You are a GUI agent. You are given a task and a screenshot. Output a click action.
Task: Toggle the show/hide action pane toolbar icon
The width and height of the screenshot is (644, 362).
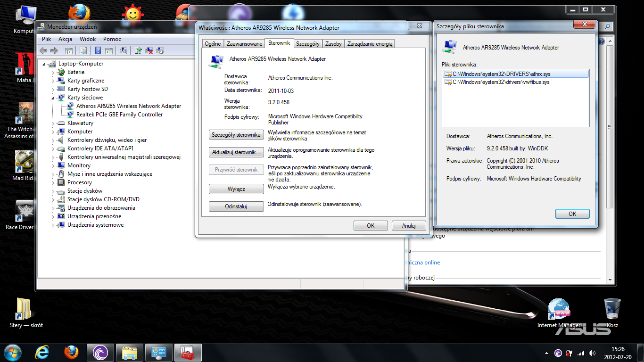(x=108, y=50)
